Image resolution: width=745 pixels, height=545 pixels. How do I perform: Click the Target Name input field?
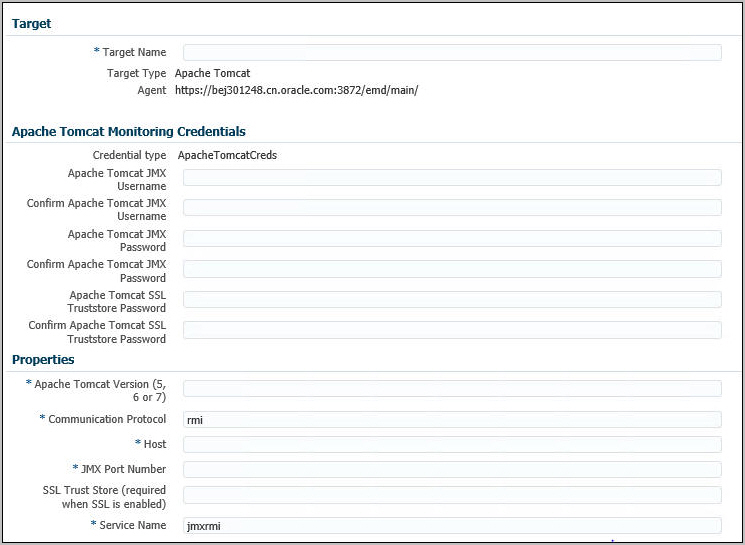[x=452, y=52]
